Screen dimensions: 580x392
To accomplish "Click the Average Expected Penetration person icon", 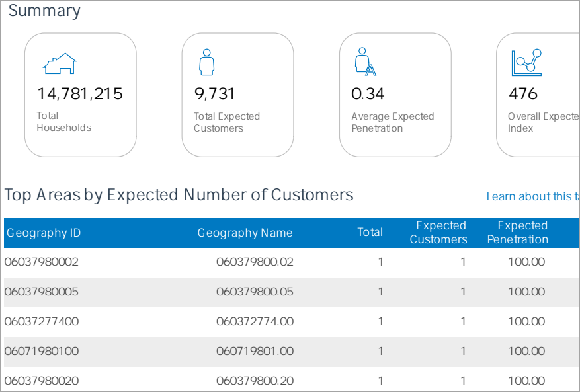I will (x=365, y=62).
